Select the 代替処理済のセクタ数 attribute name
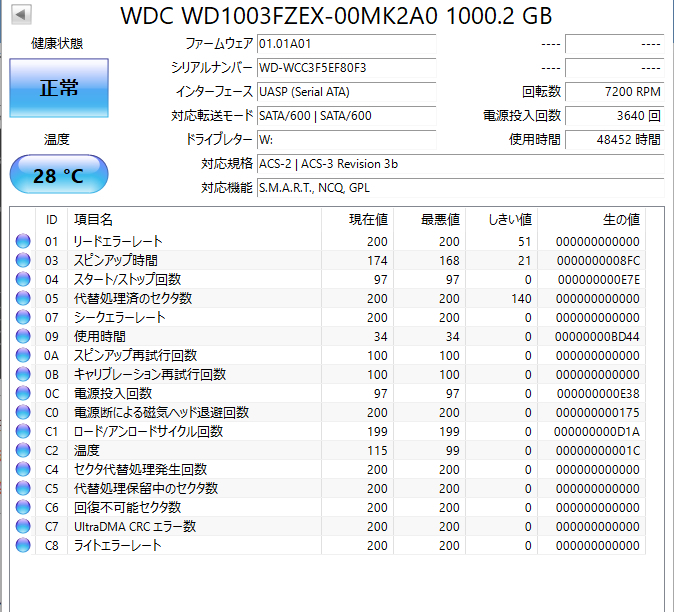The height and width of the screenshot is (612, 674). coord(133,298)
